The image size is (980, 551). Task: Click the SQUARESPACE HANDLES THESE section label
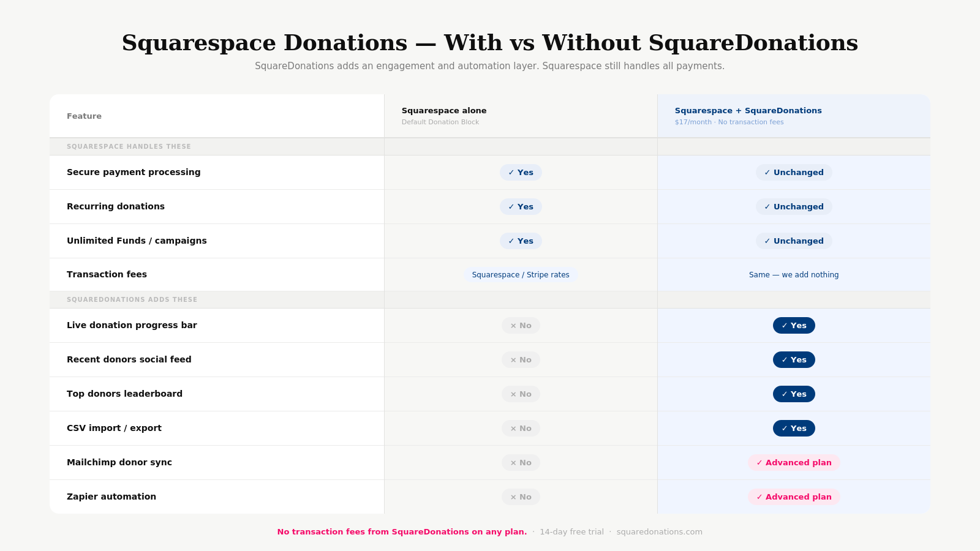pos(129,147)
